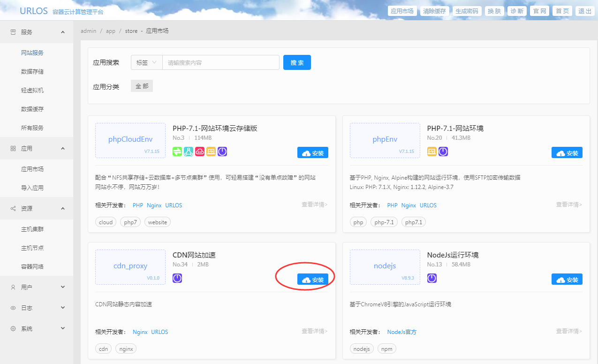
Task: Click the teal cluster icon on phpCloudEnv card
Action: [x=189, y=152]
